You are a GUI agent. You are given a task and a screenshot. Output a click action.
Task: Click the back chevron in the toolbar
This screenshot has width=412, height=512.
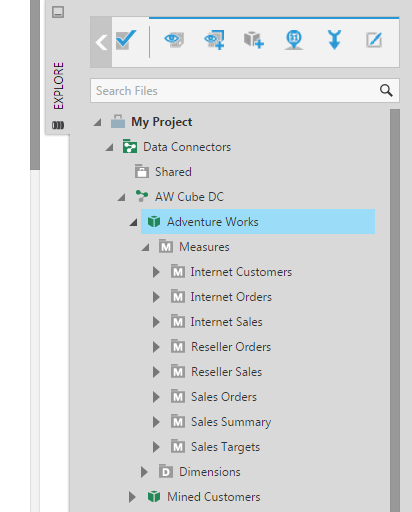[x=101, y=42]
